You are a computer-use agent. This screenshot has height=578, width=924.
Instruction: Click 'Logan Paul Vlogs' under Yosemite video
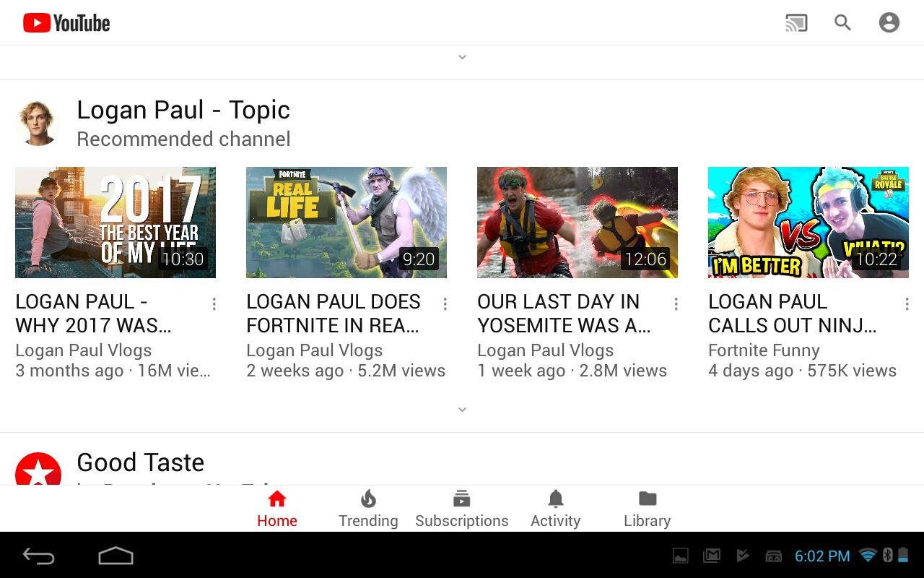545,350
